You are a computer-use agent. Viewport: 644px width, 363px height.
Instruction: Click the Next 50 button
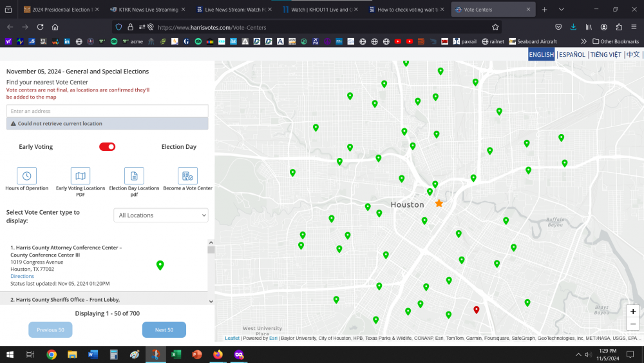pyautogui.click(x=164, y=330)
